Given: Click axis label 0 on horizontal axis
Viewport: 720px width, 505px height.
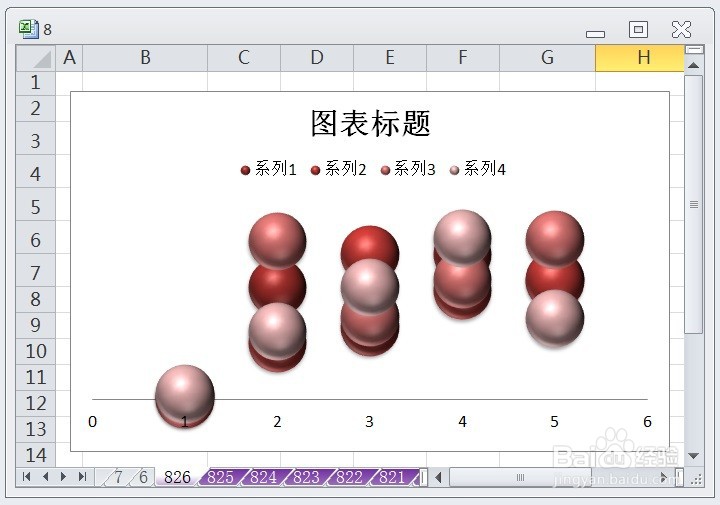Looking at the screenshot, I should [92, 421].
